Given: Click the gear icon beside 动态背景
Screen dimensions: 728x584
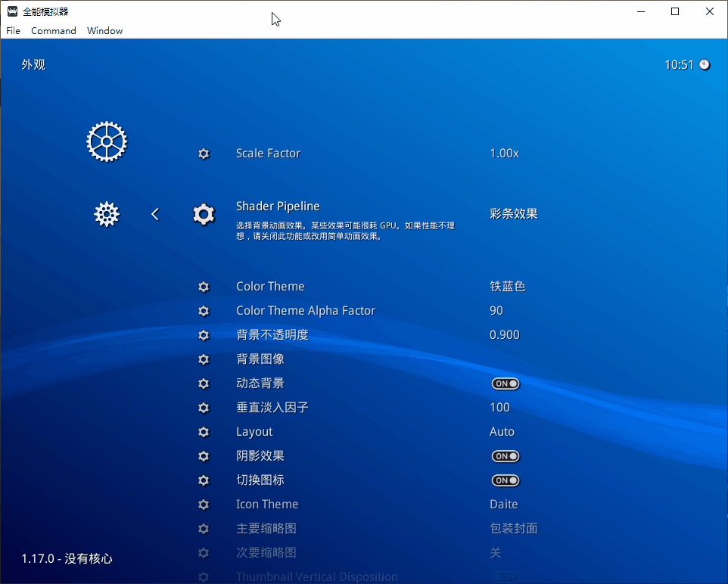Looking at the screenshot, I should (x=204, y=384).
